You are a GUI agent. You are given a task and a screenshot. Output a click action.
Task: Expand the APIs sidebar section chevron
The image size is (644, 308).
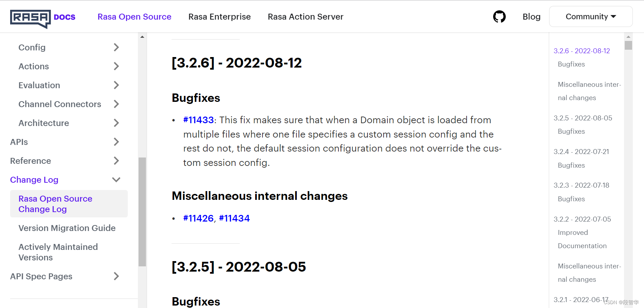click(117, 142)
